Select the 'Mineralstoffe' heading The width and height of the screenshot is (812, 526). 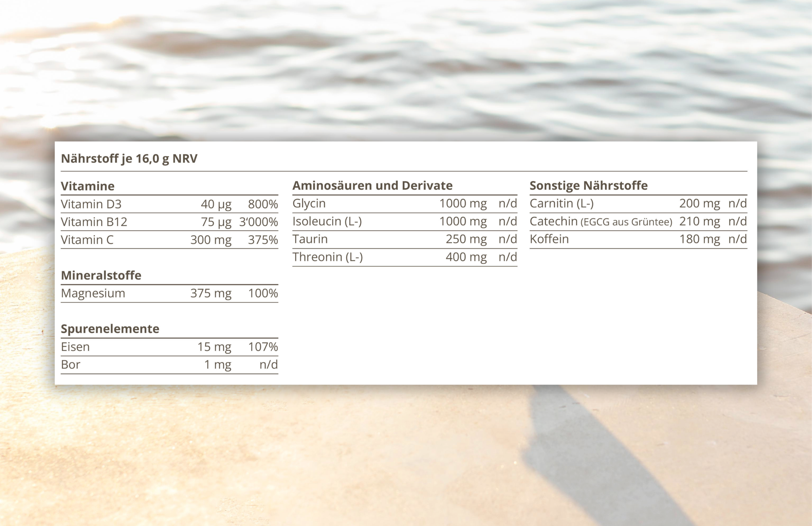point(101,275)
